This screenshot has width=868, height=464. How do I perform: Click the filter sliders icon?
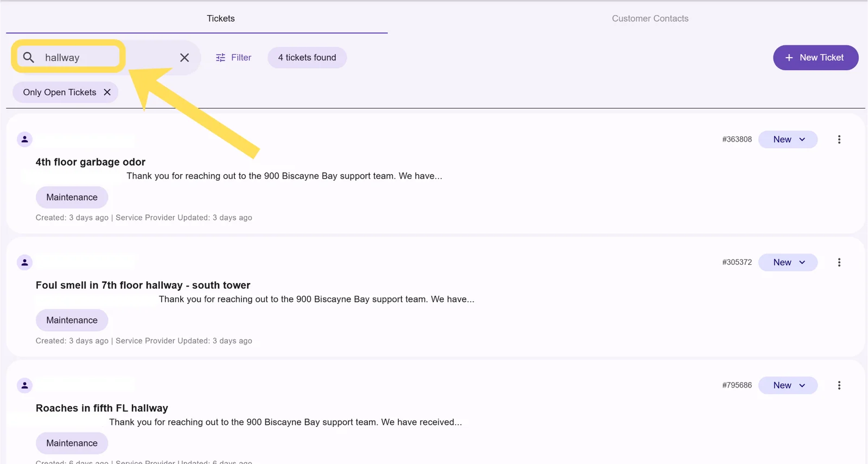(220, 58)
